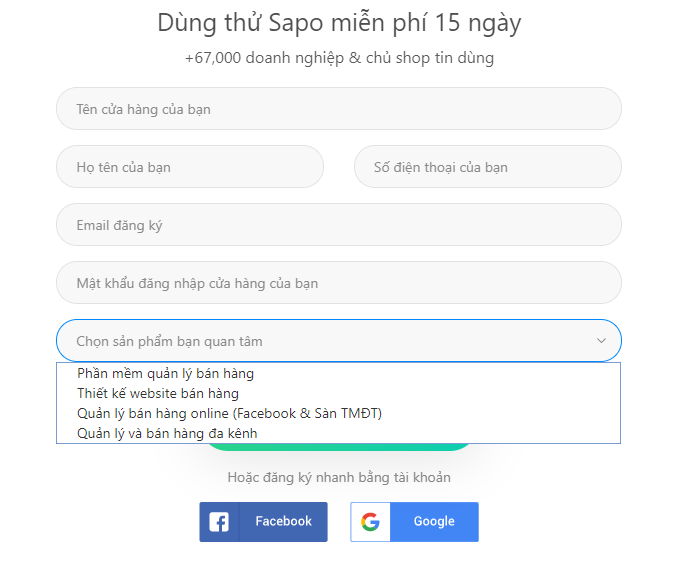This screenshot has height=584, width=676.
Task: Click the chevron arrow in product select
Action: [601, 341]
